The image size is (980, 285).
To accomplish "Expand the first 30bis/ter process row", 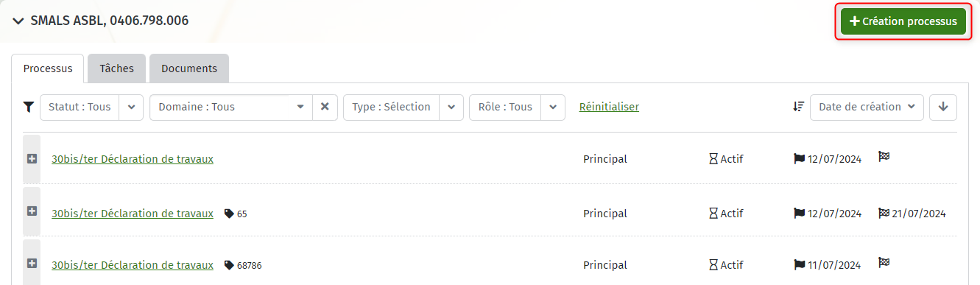I will click(x=32, y=158).
